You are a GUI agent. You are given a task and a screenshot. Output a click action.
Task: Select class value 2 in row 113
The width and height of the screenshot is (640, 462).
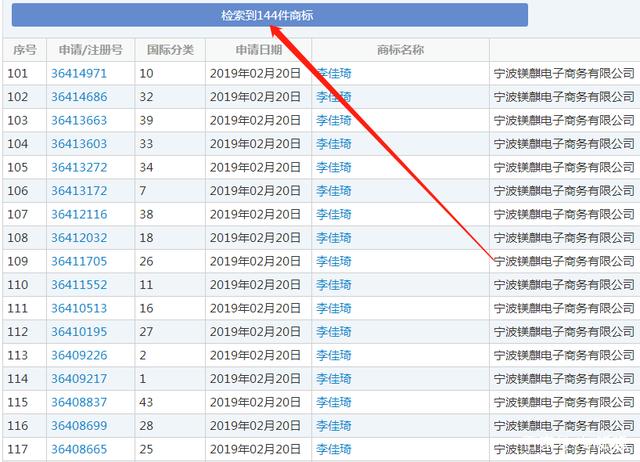(x=143, y=355)
